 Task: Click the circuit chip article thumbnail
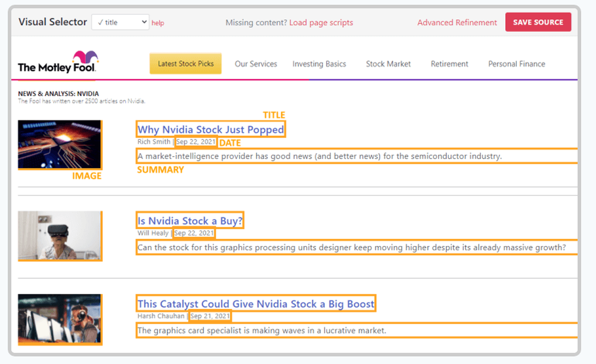coord(60,144)
